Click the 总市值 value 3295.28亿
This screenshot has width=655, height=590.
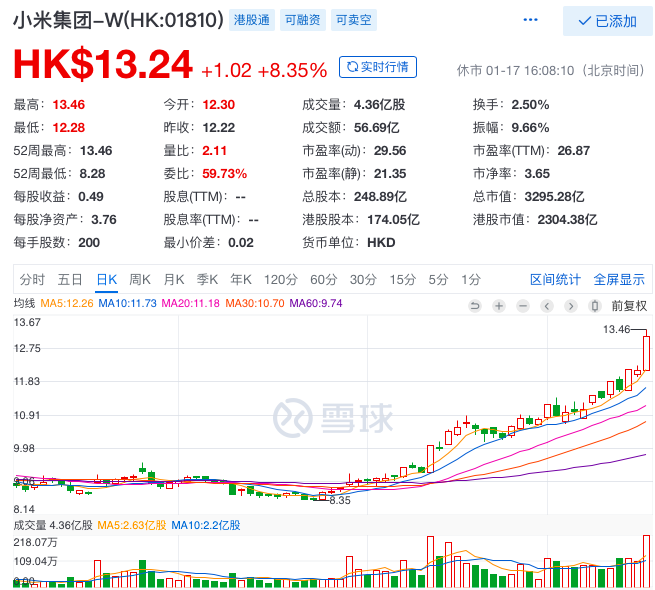(x=555, y=196)
